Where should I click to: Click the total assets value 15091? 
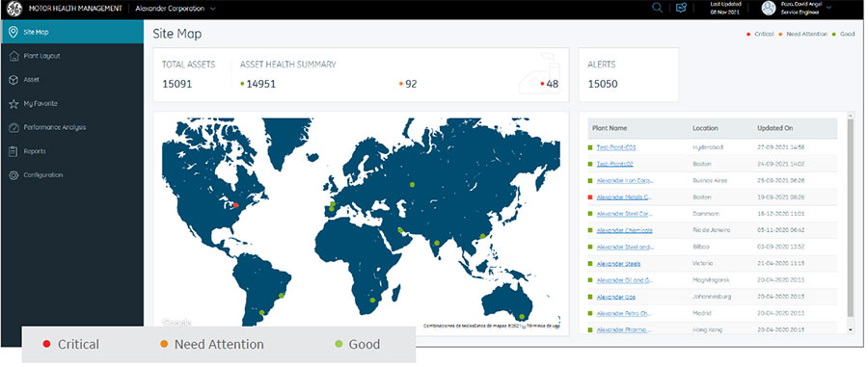176,84
